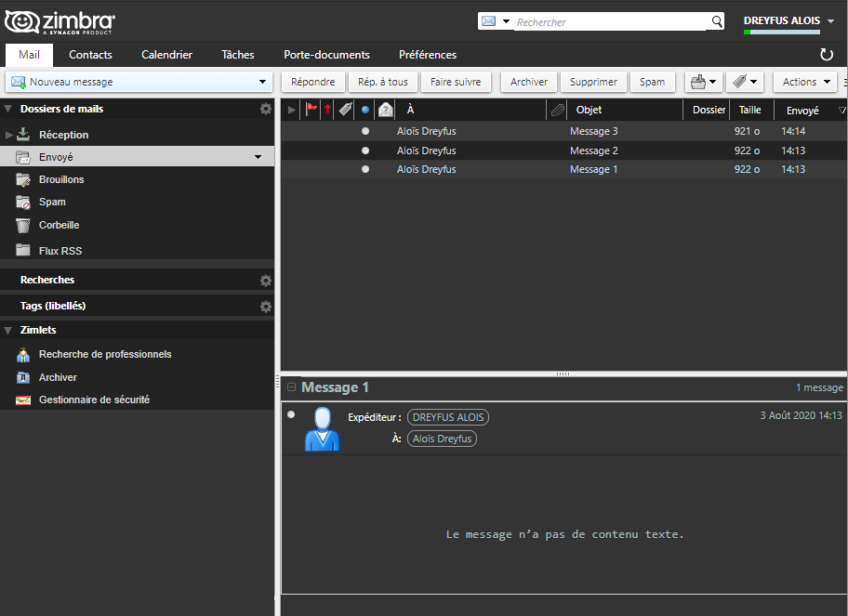Screen dimensions: 848x616
Task: Mark as junk with the Spam button
Action: (x=652, y=82)
